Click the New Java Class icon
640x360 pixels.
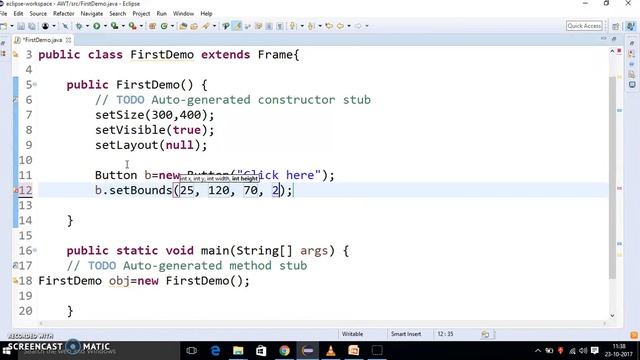coord(164,26)
